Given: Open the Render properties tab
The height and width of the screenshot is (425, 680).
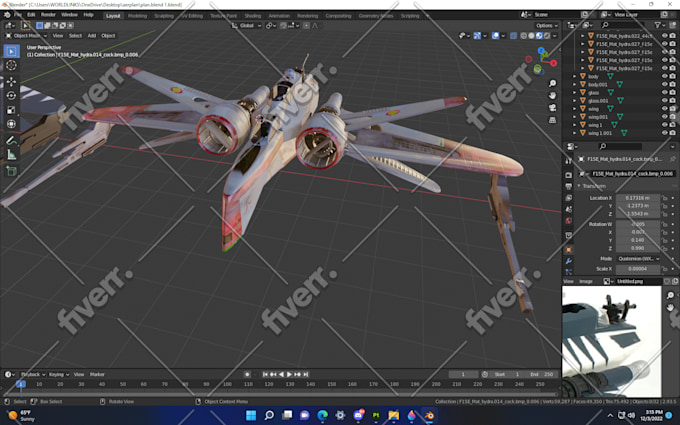Looking at the screenshot, I should click(x=569, y=175).
